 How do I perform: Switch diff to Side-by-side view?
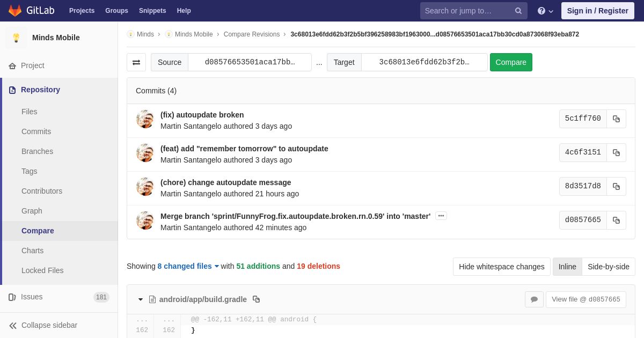tap(609, 267)
